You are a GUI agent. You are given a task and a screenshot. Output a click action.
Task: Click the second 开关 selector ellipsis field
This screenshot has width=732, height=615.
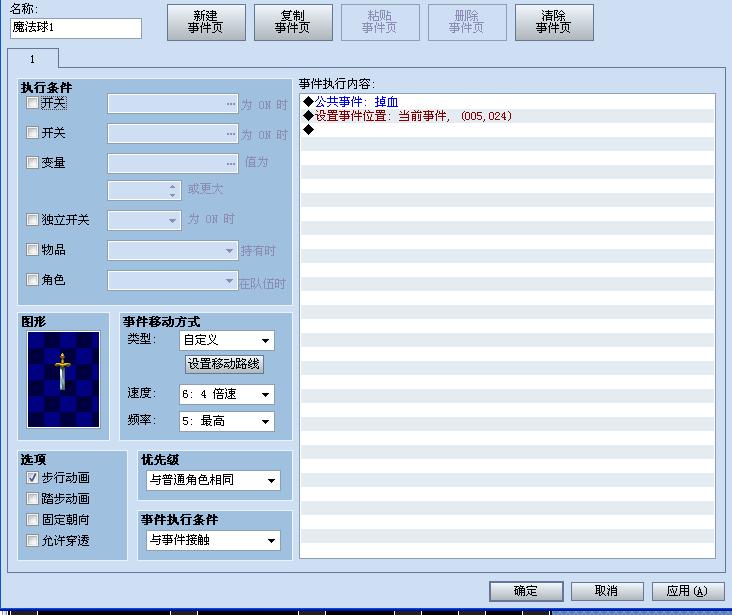coord(173,134)
